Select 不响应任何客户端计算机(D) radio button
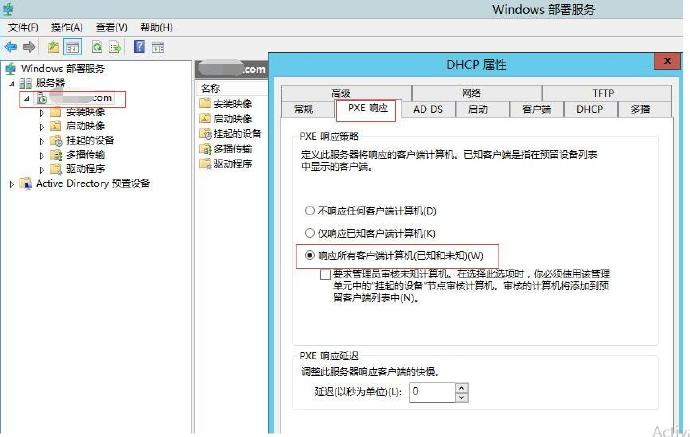 pos(310,210)
